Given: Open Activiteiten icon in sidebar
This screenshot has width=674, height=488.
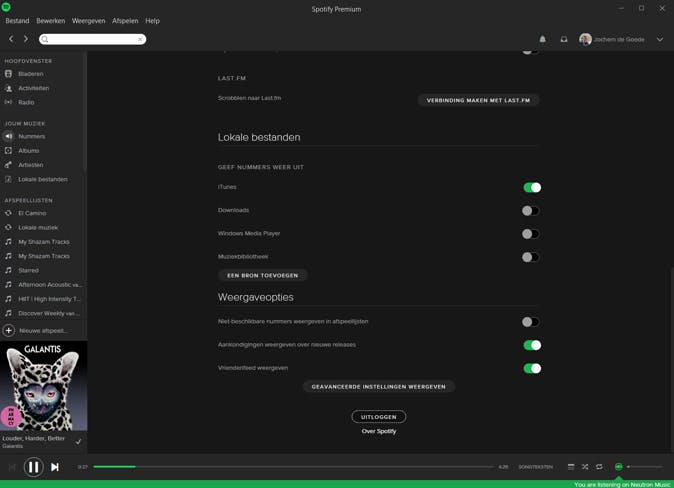Looking at the screenshot, I should [x=8, y=88].
